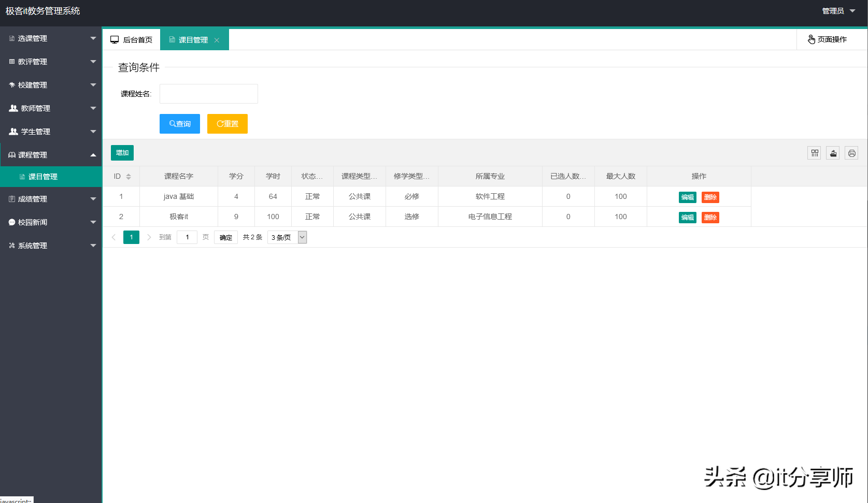Select the 成绩管理 menu item
The height and width of the screenshot is (503, 868).
click(32, 198)
